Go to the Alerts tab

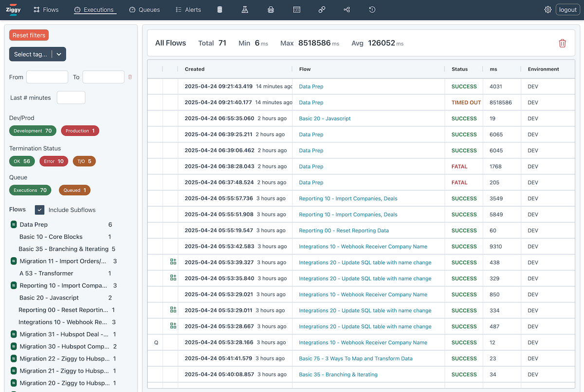tap(188, 10)
